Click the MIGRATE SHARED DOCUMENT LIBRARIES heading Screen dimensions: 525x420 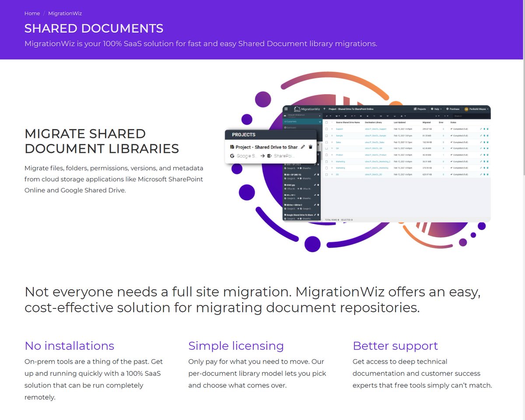[x=101, y=141]
